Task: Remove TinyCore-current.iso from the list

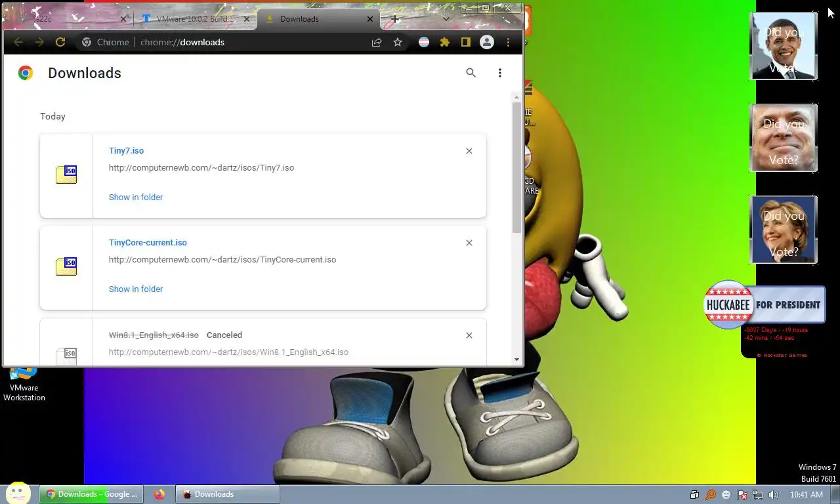Action: click(469, 243)
